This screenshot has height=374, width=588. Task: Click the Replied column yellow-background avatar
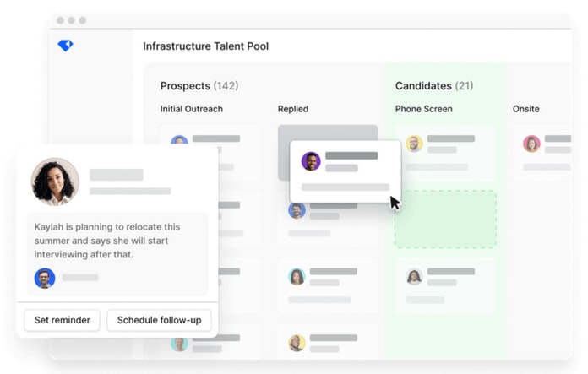[x=297, y=343]
